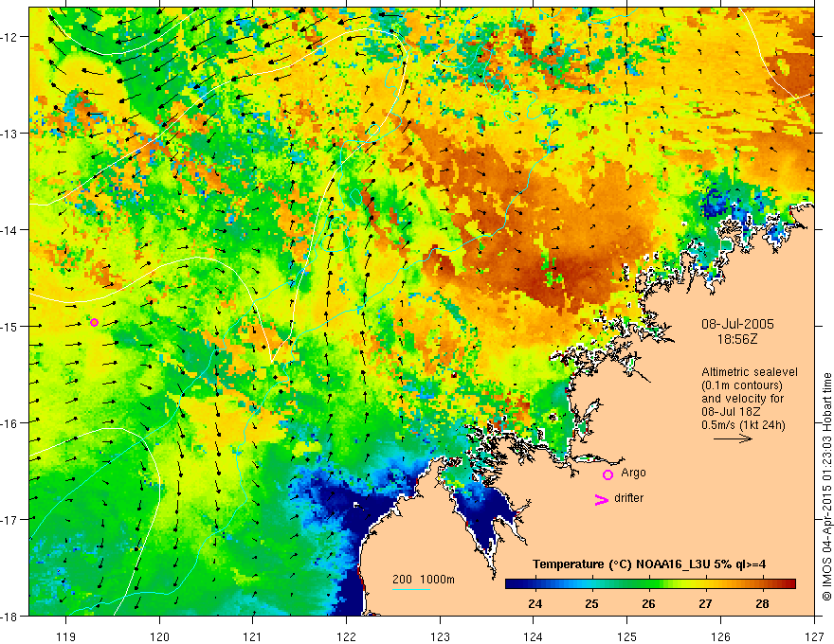This screenshot has width=834, height=644.
Task: Click longitude axis label 122
Action: pos(346,636)
